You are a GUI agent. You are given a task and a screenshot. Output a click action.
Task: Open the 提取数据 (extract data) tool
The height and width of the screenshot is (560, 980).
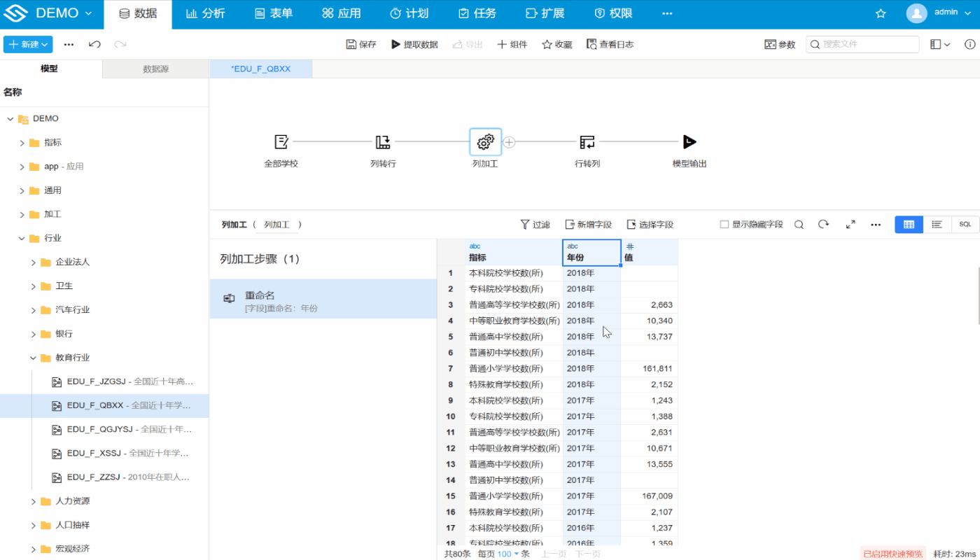(x=416, y=43)
